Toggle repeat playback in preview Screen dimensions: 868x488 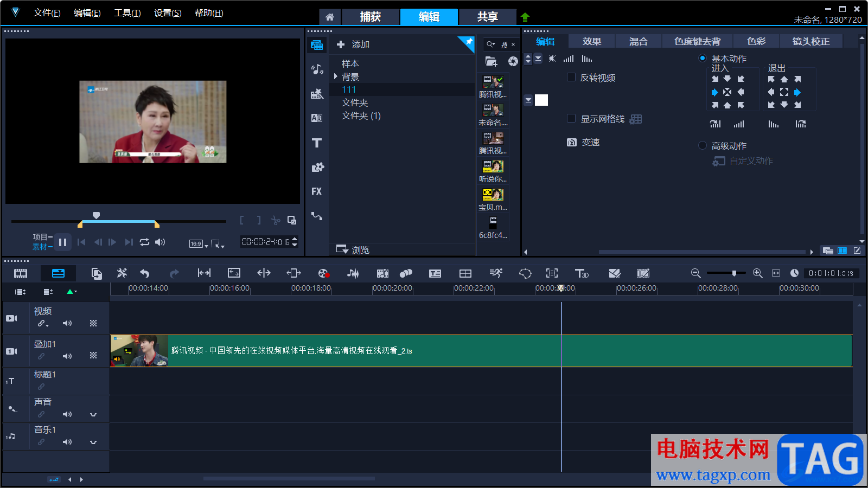[x=144, y=242]
